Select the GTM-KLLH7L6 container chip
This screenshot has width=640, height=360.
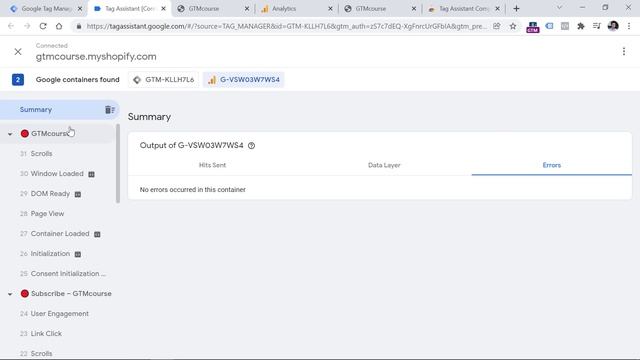(164, 80)
